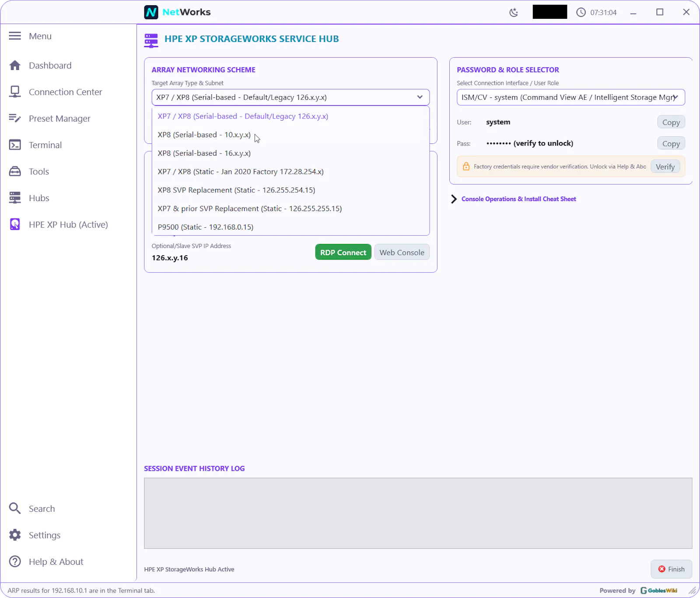Toggle dark mode moon icon
The image size is (700, 598).
pos(514,12)
